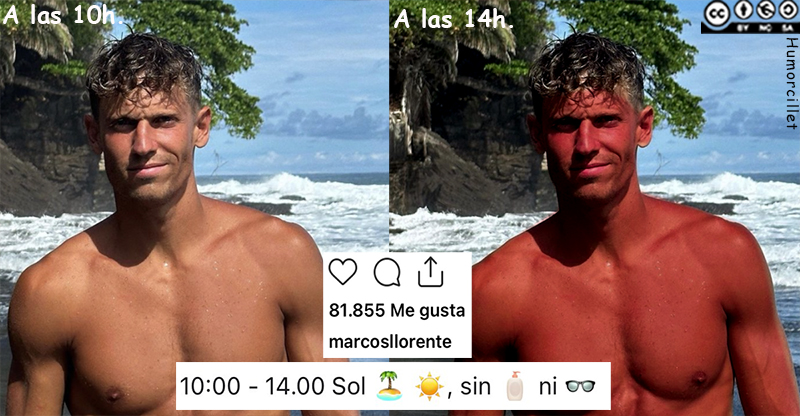The height and width of the screenshot is (416, 800).
Task: Click the sun emoji in caption
Action: click(x=429, y=386)
